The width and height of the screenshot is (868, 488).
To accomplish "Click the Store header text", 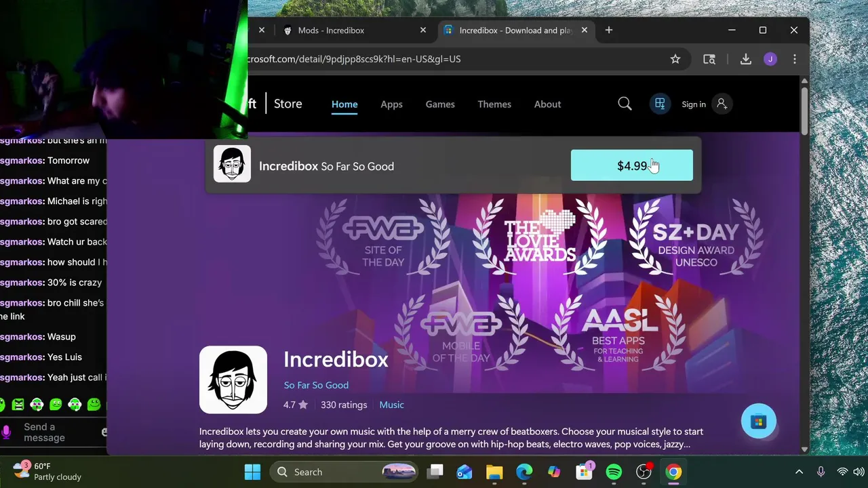I will [x=288, y=104].
